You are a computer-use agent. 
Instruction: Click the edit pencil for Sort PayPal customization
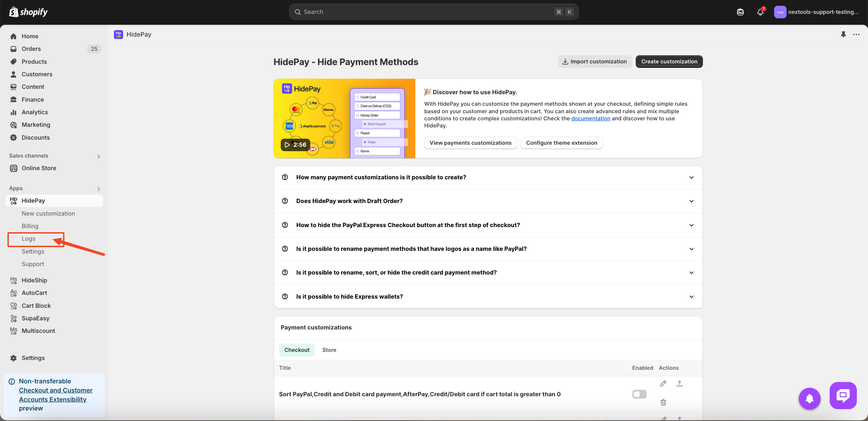click(x=663, y=383)
